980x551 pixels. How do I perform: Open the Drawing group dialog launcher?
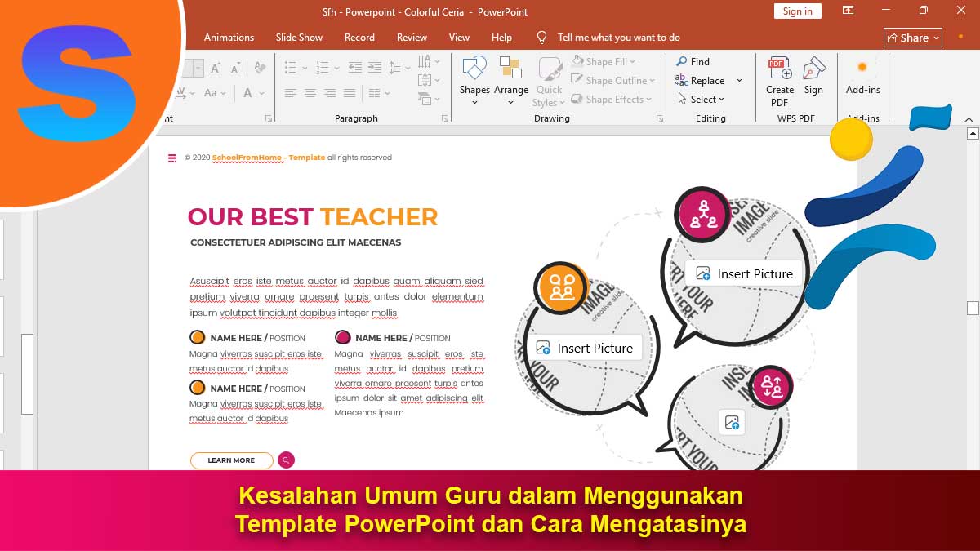[x=660, y=118]
